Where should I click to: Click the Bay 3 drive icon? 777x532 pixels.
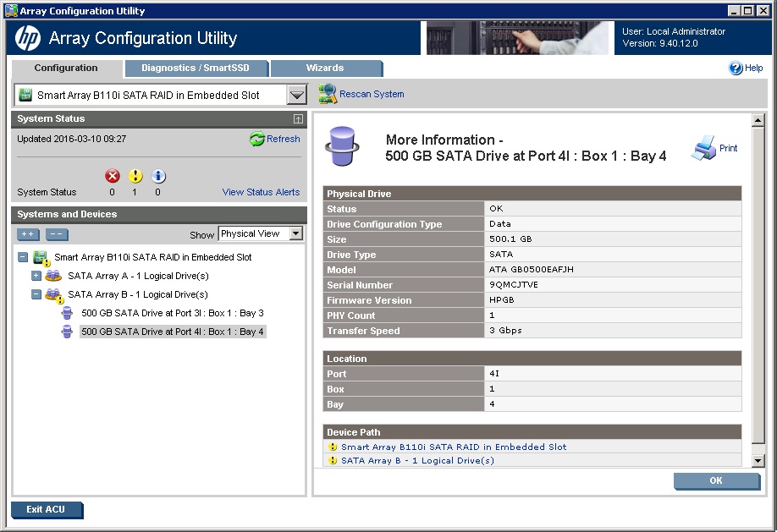67,313
